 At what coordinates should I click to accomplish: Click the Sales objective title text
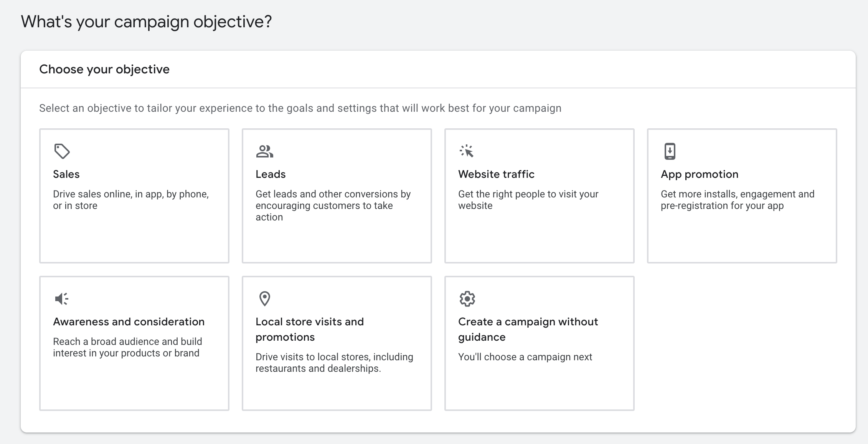point(66,174)
